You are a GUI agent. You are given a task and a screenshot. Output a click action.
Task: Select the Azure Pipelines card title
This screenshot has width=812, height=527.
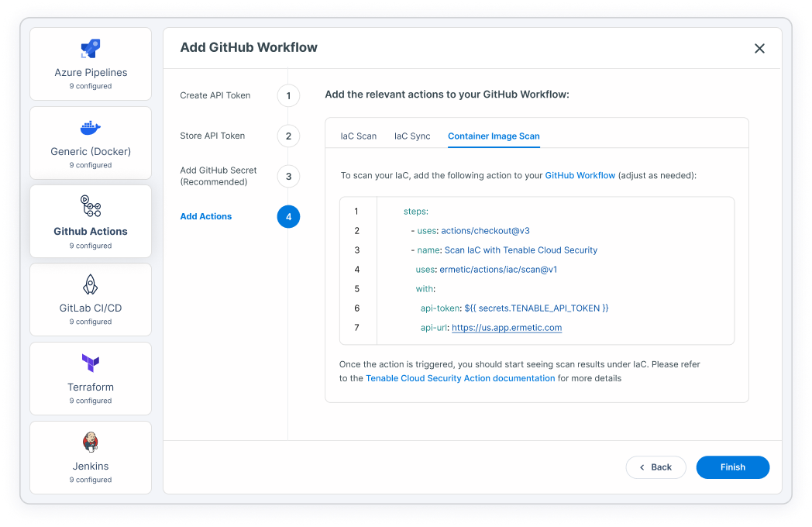[x=91, y=73]
